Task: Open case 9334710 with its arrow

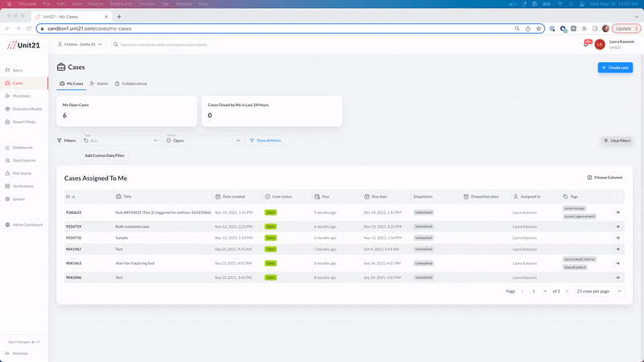Action: tap(617, 238)
